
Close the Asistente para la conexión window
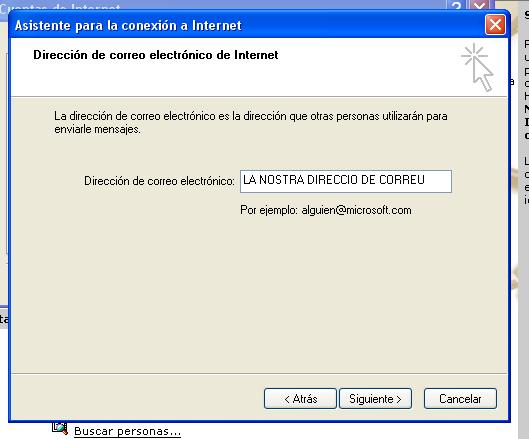pyautogui.click(x=495, y=25)
